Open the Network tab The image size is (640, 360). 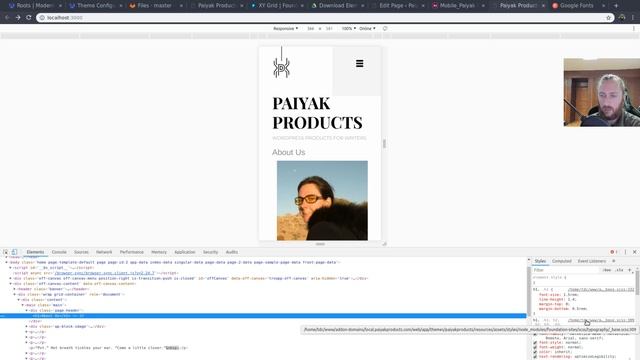pos(104,252)
